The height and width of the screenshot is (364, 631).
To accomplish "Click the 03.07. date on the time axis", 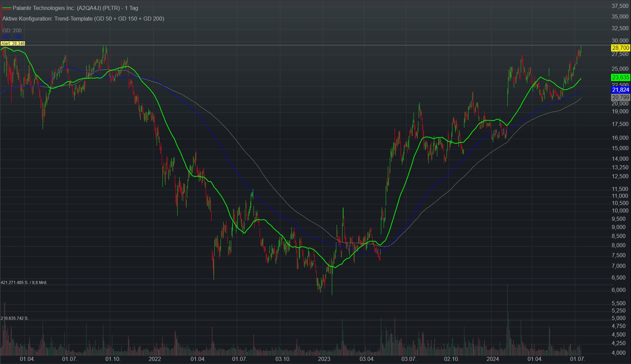I will 409,359.
